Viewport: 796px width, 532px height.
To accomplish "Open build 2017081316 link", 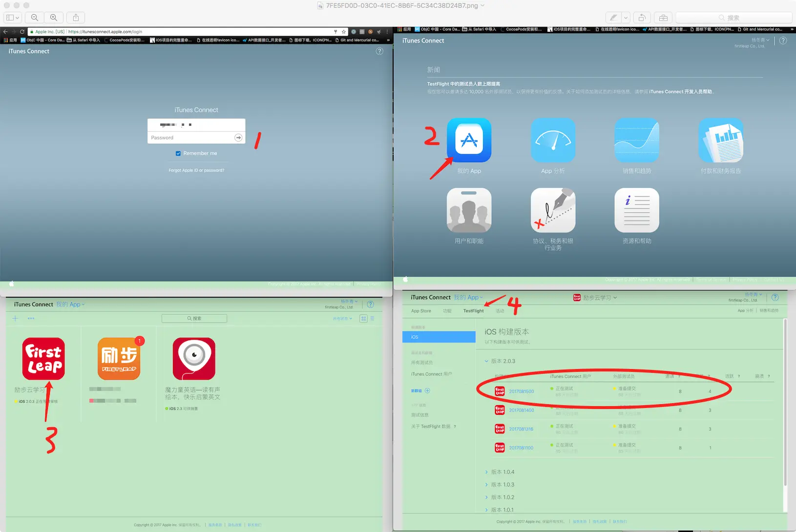I will (521, 429).
